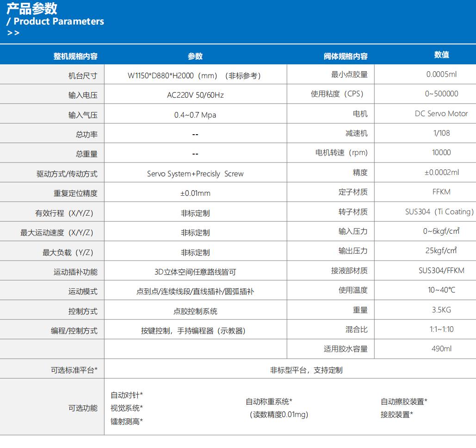Click the 减速机 label

(x=357, y=133)
